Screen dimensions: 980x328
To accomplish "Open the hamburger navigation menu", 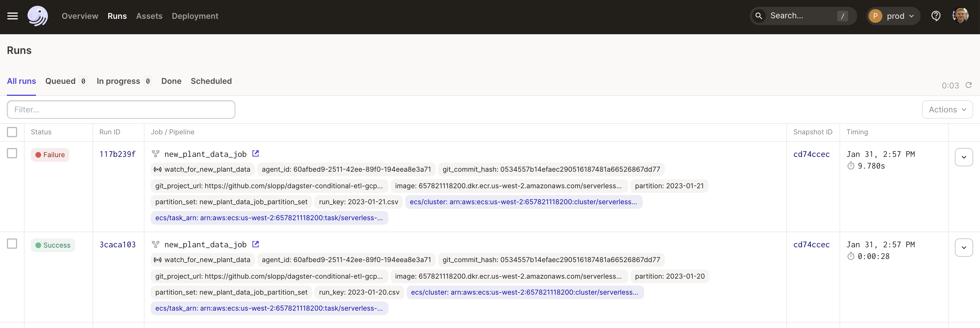I will pyautogui.click(x=13, y=16).
